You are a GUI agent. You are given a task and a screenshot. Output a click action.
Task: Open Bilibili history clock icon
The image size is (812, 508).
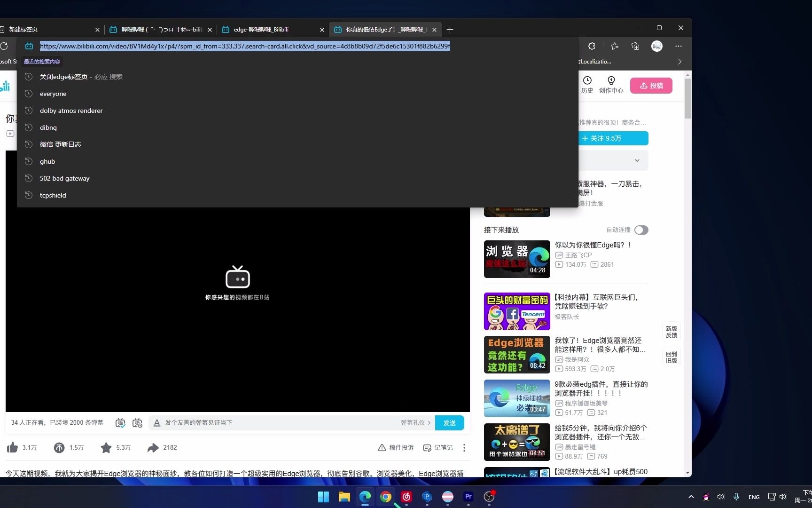(x=587, y=80)
